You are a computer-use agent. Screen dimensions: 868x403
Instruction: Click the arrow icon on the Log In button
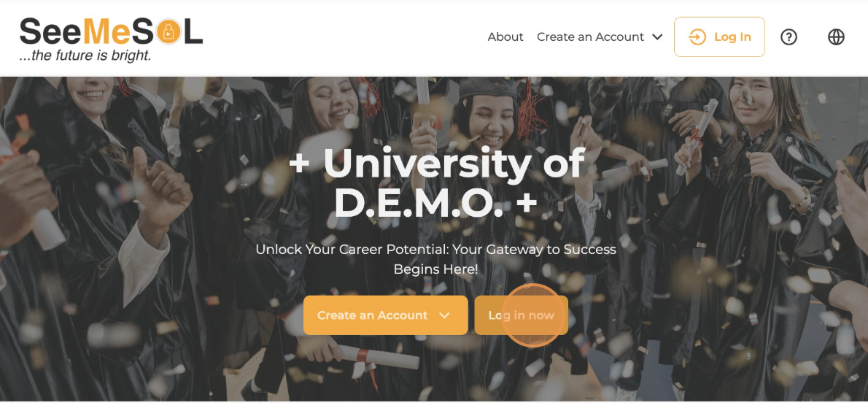click(x=697, y=37)
